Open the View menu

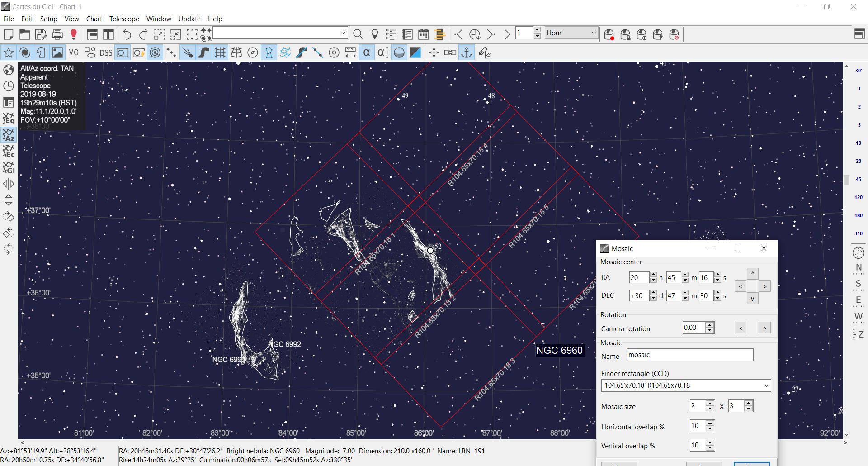click(x=71, y=19)
